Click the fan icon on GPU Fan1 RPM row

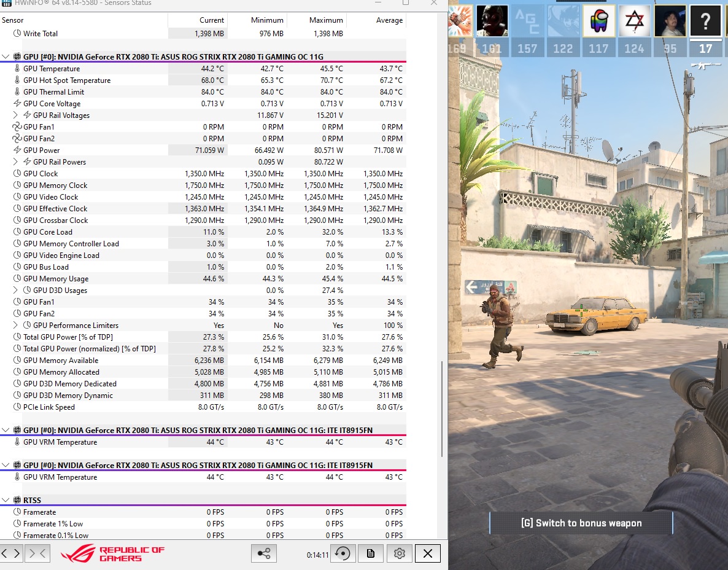(17, 127)
